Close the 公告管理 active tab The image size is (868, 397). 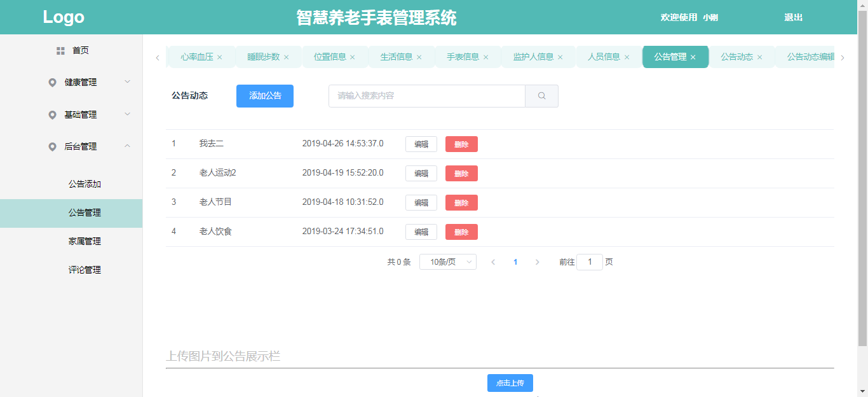(x=693, y=57)
